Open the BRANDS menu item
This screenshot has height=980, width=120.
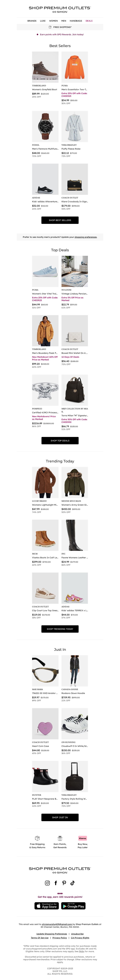tap(32, 21)
